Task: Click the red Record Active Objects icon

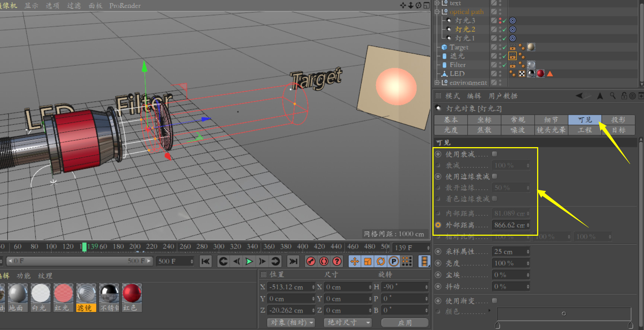Action: pos(311,261)
